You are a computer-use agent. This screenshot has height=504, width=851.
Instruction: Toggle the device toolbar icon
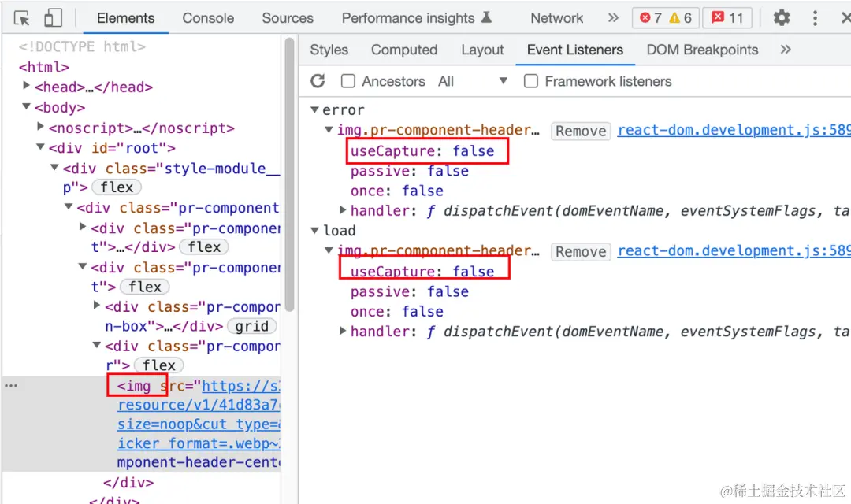click(x=53, y=18)
